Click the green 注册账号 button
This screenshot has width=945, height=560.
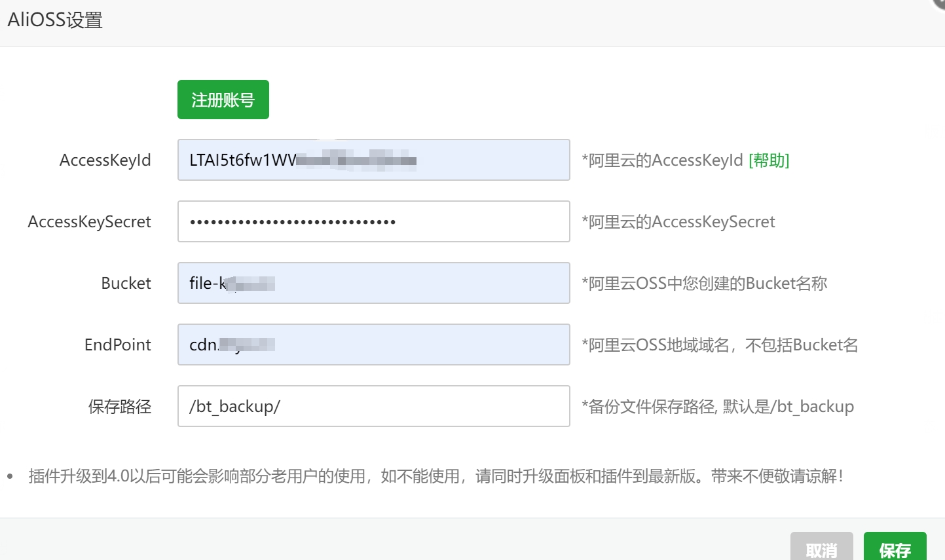click(x=223, y=100)
